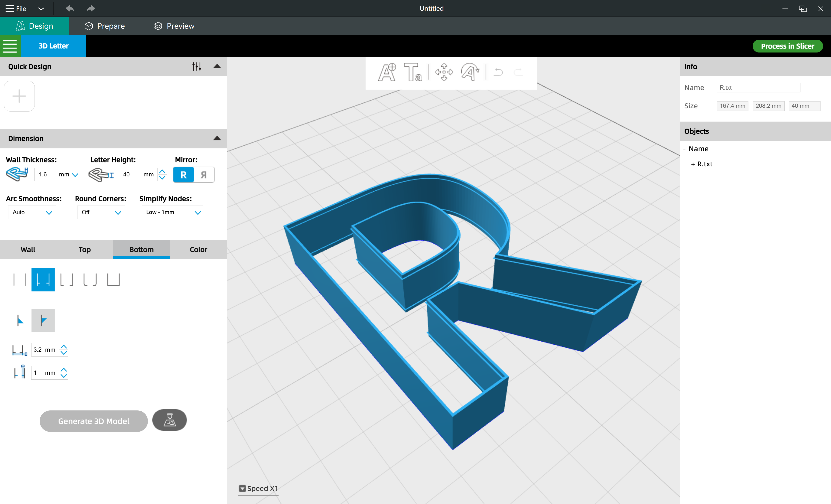The image size is (831, 504).
Task: Decrease the 1 mm ledge thickness
Action: [64, 376]
